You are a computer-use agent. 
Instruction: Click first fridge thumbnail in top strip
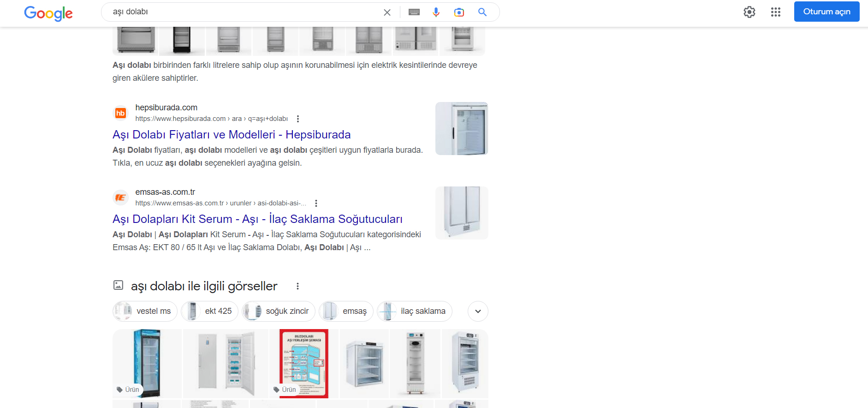click(x=135, y=41)
